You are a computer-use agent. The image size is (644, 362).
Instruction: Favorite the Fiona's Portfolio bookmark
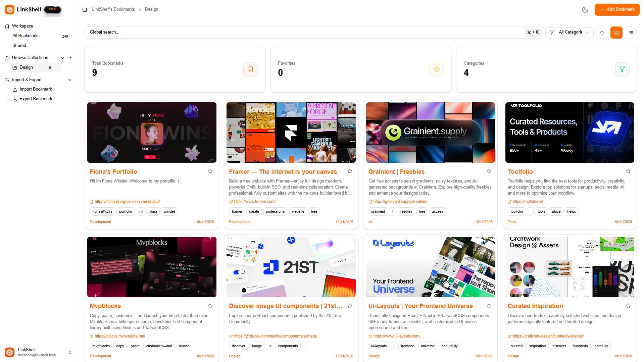click(x=210, y=171)
